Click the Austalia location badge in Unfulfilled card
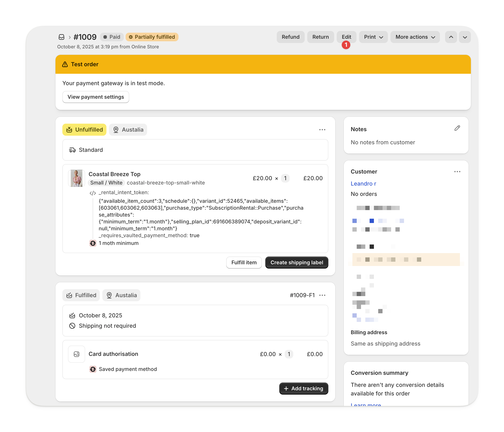 pos(128,130)
